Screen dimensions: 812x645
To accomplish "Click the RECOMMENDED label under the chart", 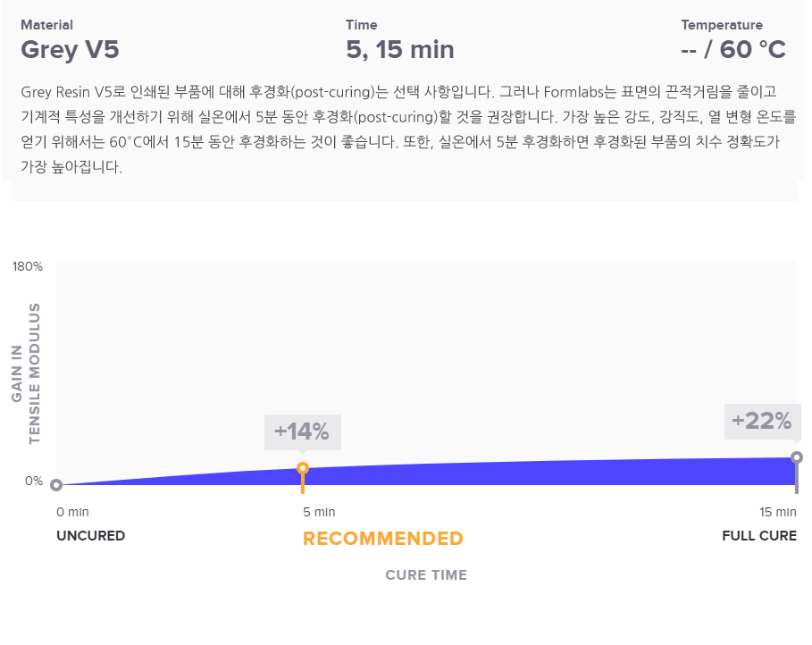I will pos(382,539).
